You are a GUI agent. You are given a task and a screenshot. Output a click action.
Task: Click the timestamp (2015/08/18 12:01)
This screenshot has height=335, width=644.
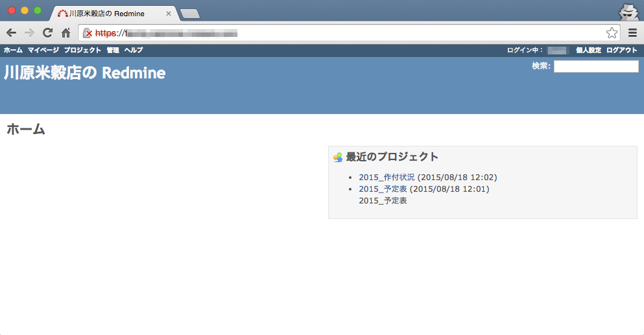point(449,189)
